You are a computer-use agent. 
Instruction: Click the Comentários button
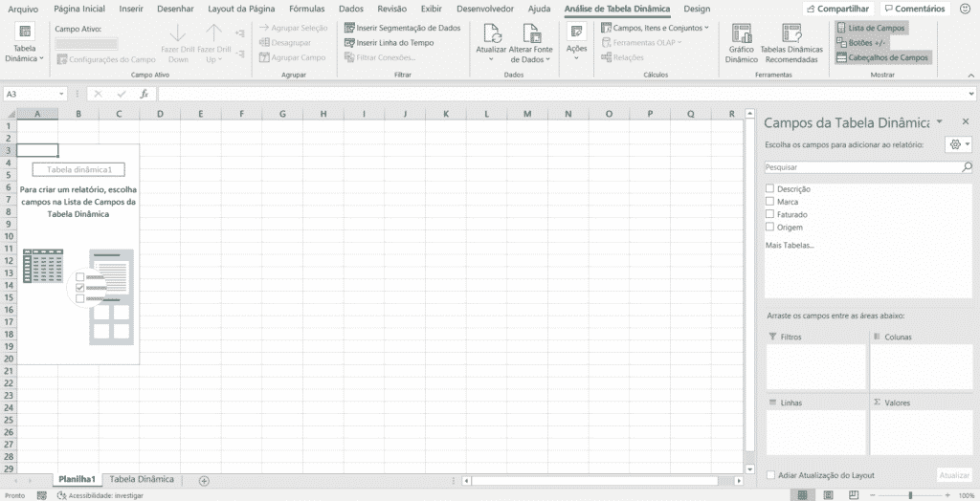[915, 9]
